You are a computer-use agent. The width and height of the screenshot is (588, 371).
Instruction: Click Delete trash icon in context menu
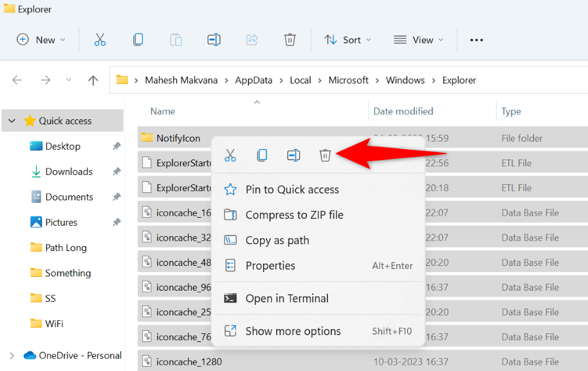(x=325, y=155)
